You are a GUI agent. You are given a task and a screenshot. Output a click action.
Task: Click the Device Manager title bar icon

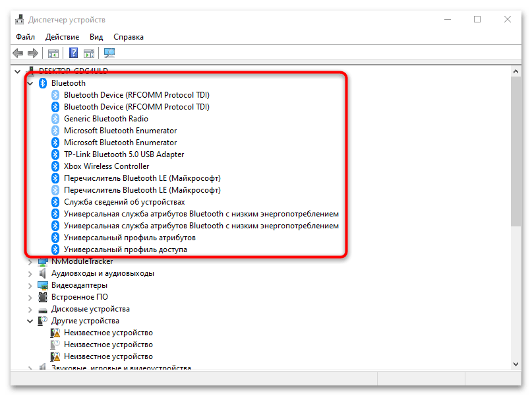point(19,20)
